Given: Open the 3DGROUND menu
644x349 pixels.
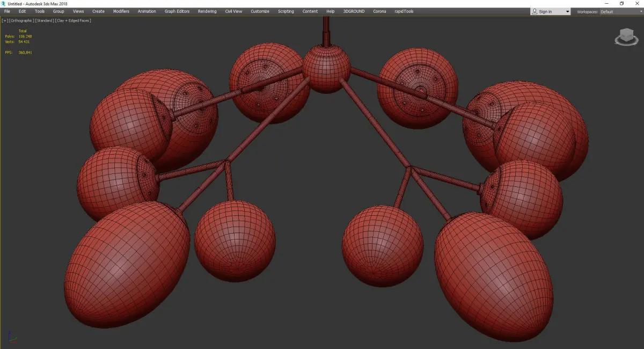Looking at the screenshot, I should point(355,11).
